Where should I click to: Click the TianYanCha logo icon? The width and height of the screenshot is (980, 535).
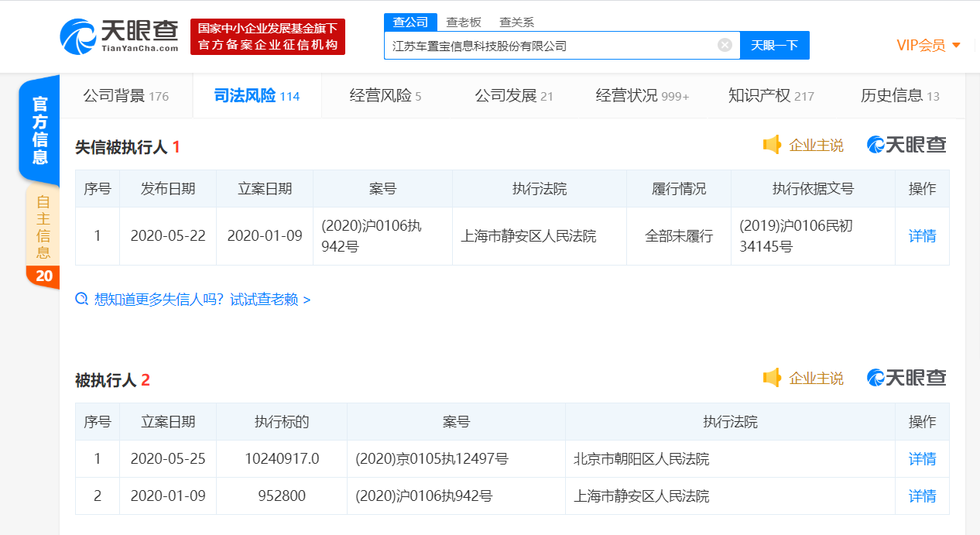click(x=78, y=36)
